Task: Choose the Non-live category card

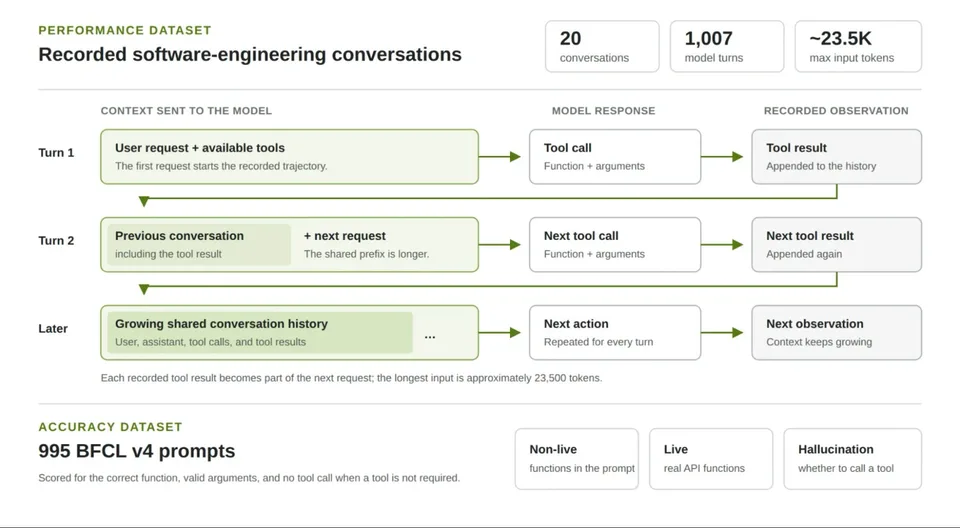Action: 577,459
